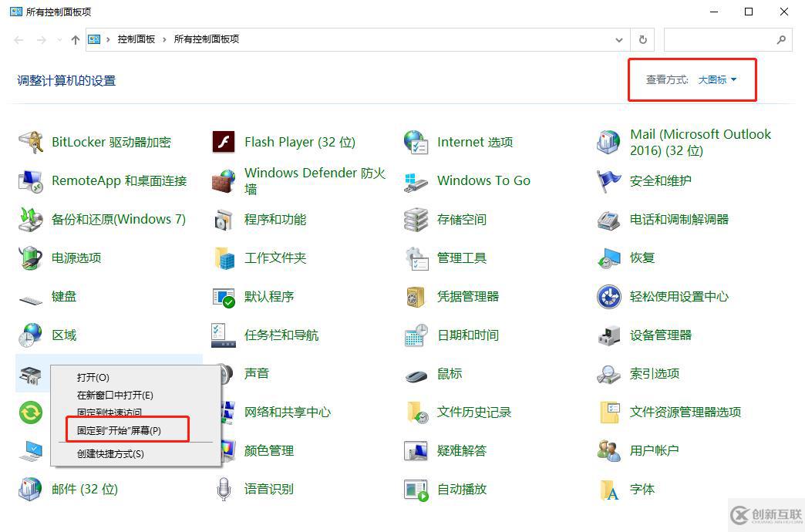Click the 轻松使用设置中心 icon
The image size is (805, 532).
point(609,297)
